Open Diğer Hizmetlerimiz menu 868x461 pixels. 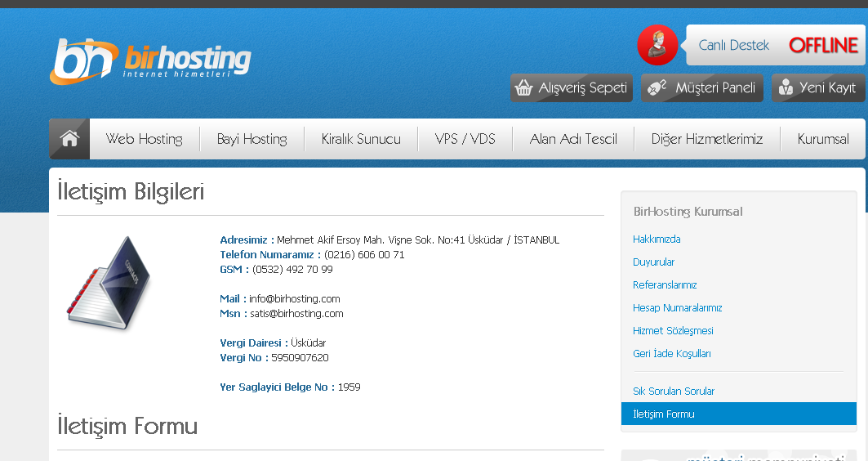[x=707, y=139]
